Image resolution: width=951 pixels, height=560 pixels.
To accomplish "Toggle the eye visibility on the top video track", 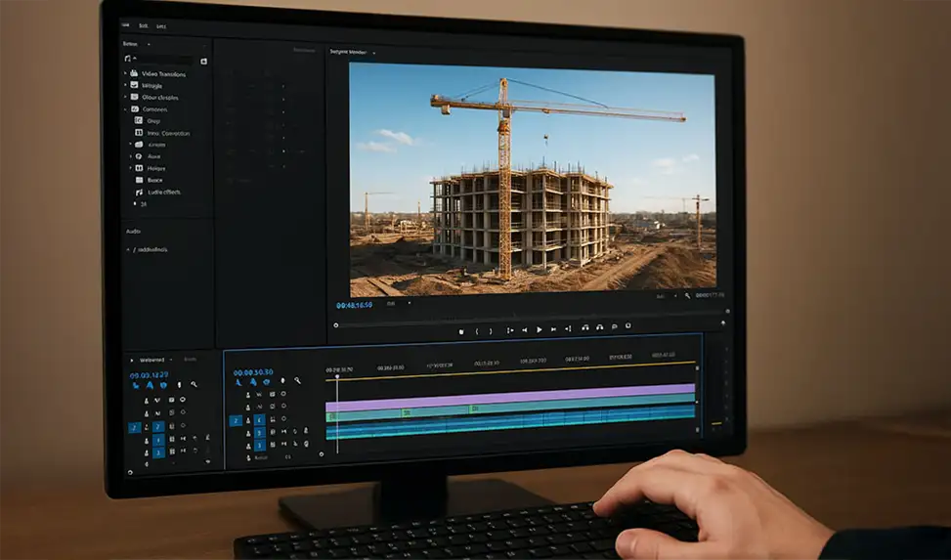I will (283, 394).
